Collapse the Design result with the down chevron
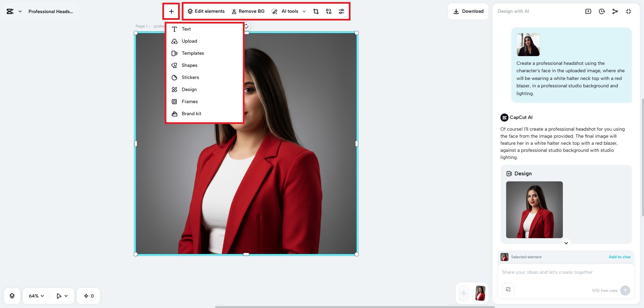 coord(566,243)
